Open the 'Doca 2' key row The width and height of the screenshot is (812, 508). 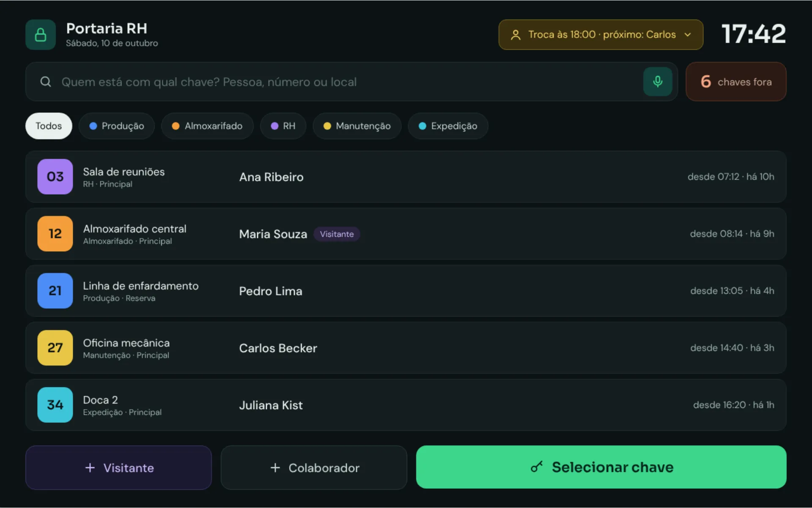406,405
